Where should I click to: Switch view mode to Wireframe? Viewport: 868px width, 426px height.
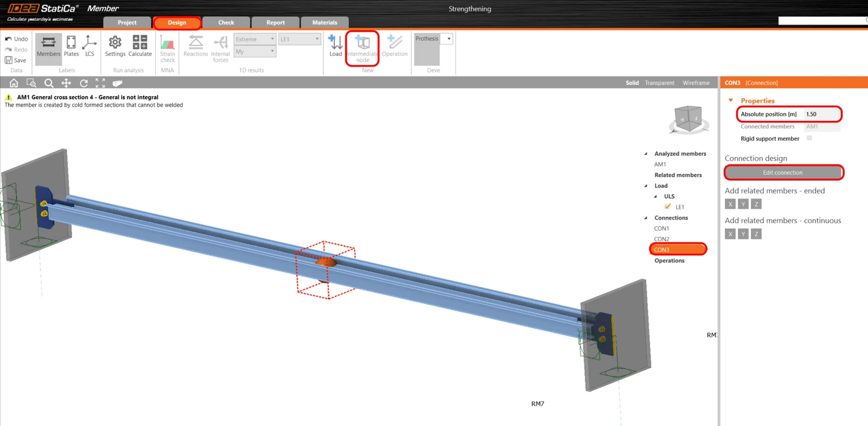[x=696, y=83]
